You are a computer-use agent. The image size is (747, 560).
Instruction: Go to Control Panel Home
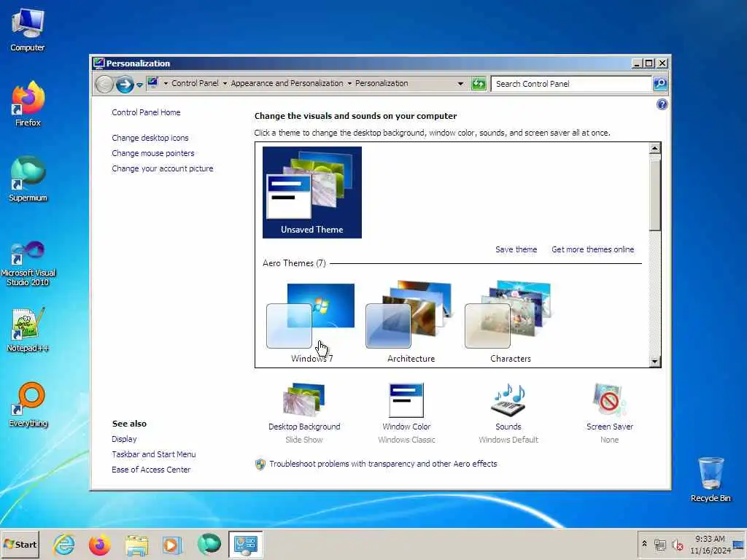click(x=146, y=112)
